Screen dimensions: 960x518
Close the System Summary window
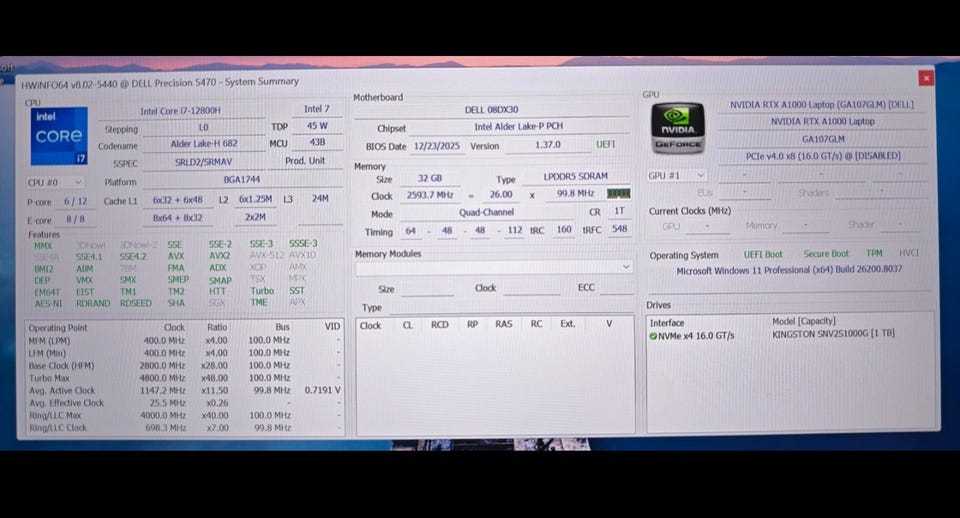(926, 78)
